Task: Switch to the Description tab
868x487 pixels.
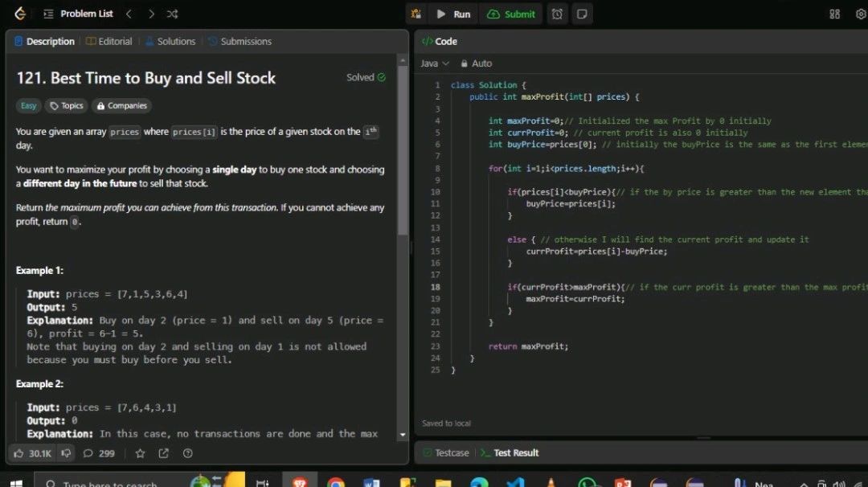Action: click(44, 42)
